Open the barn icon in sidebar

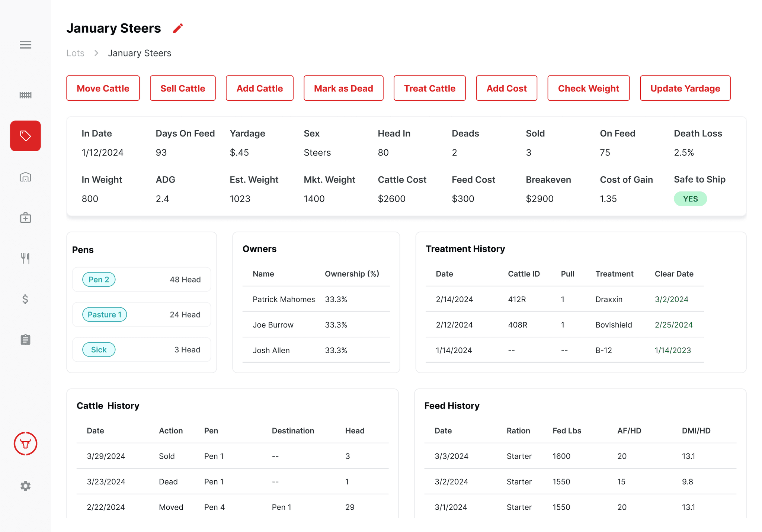(x=25, y=177)
